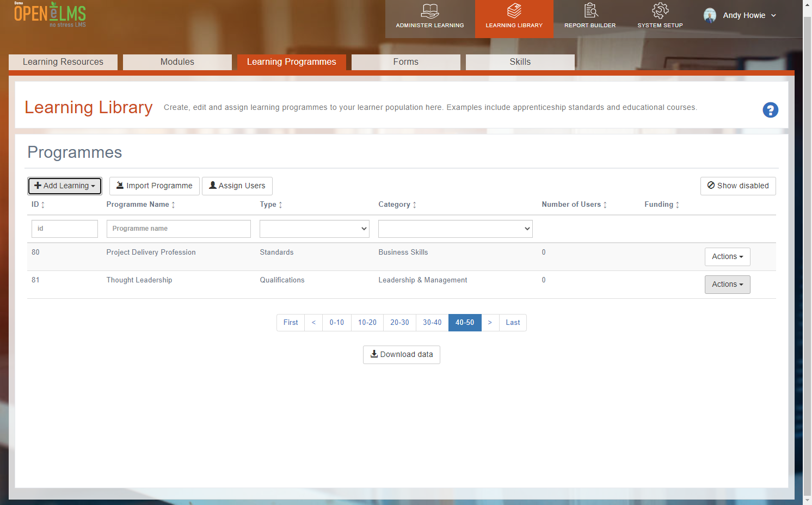Click the Open eLMS logo

[x=50, y=15]
